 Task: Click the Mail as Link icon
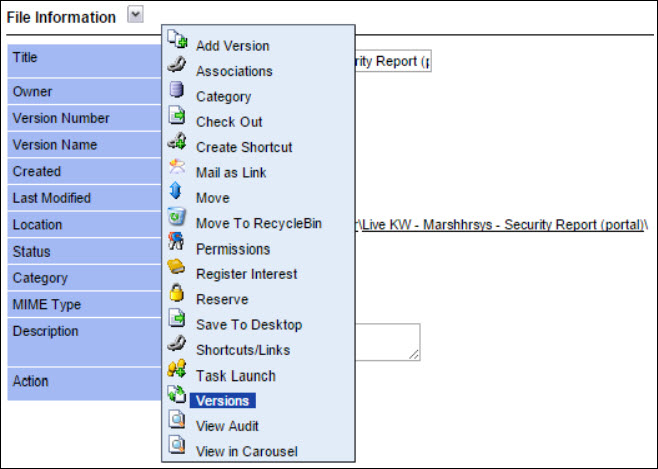coord(177,166)
